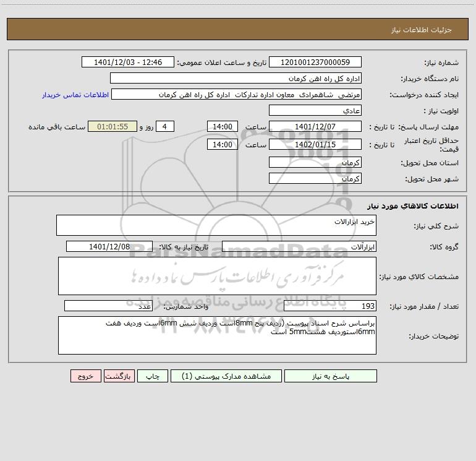Click label 'تاریخ نیاز به کالا:'

(184, 247)
